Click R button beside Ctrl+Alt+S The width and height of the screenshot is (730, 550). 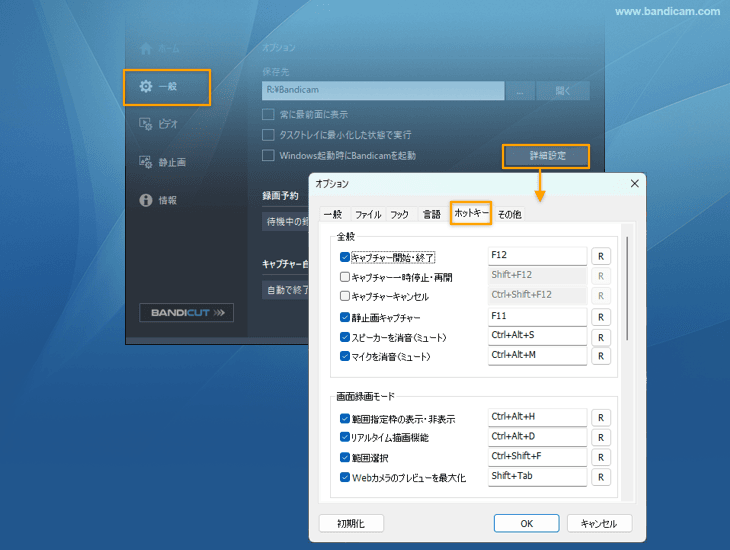coord(601,337)
